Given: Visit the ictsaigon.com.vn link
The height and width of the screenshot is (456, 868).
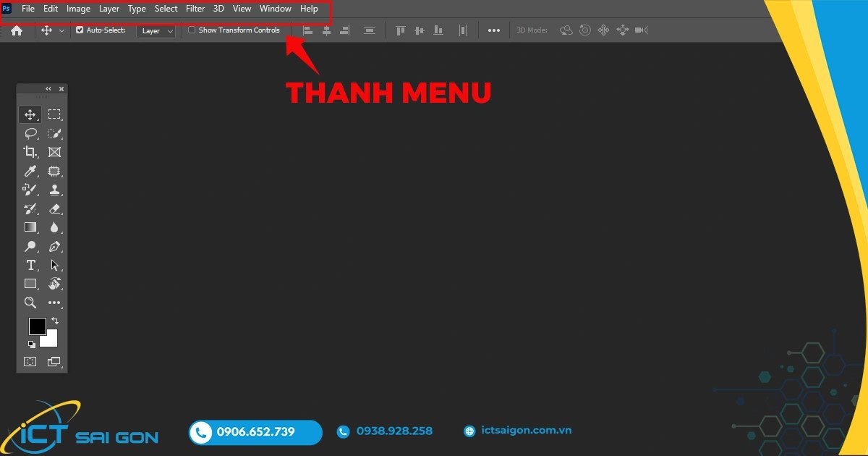Looking at the screenshot, I should (526, 430).
